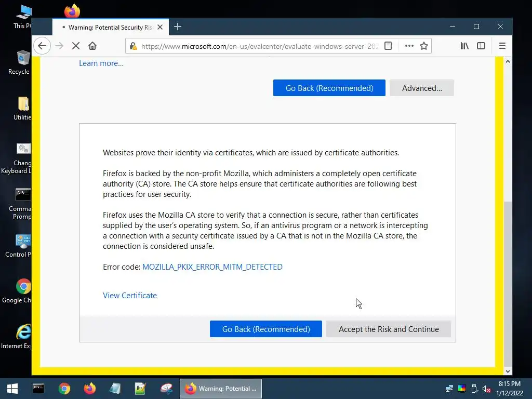Open the taskbar app icon left of Firefox window
The width and height of the screenshot is (532, 399).
(166, 389)
